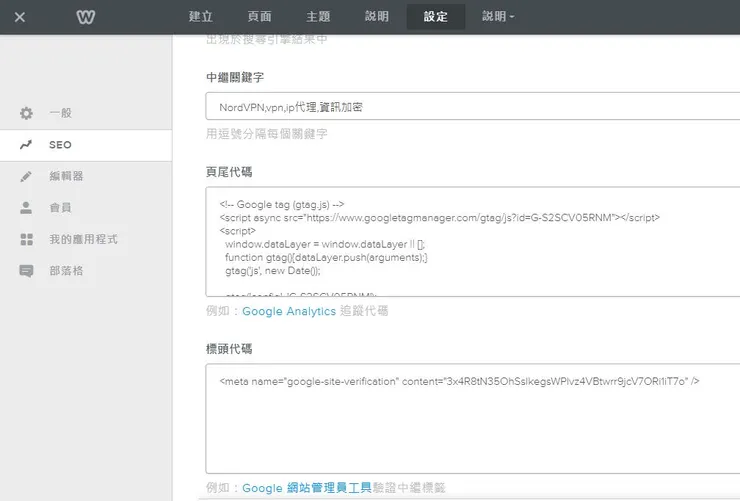The width and height of the screenshot is (740, 501).
Task: Click the person icon for 會員
Action: 26,208
